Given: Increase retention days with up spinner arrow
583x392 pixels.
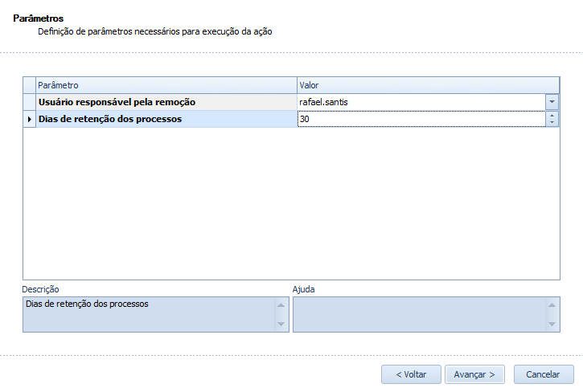Looking at the screenshot, I should coord(552,116).
